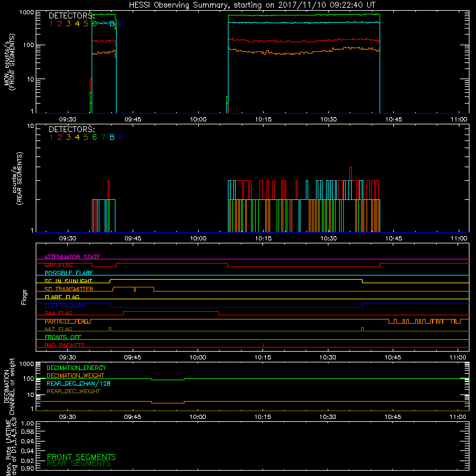
Task: Select the DETECTORS: label in the rear segments panel
Action: pyautogui.click(x=71, y=130)
